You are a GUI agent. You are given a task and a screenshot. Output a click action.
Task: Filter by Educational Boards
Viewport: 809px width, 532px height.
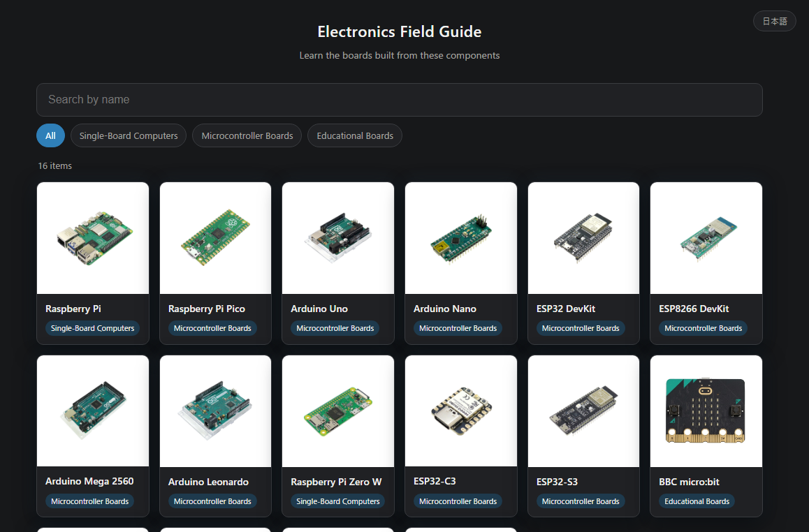[355, 135]
